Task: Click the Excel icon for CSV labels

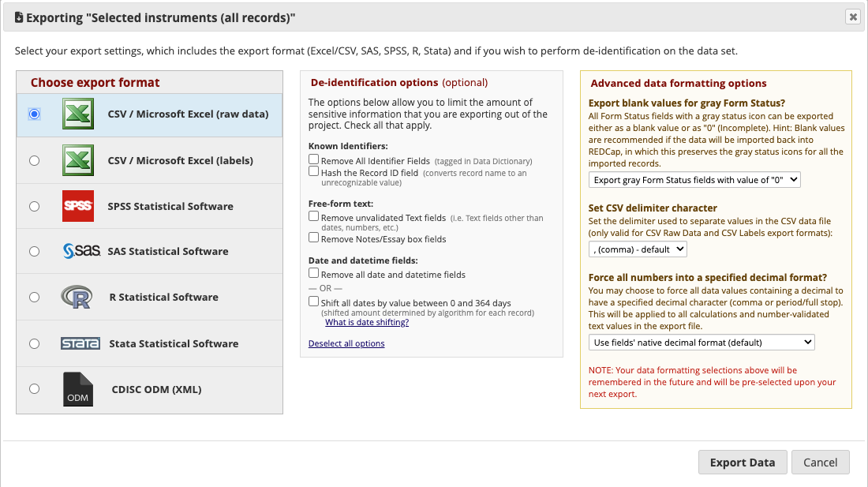Action: click(x=78, y=160)
